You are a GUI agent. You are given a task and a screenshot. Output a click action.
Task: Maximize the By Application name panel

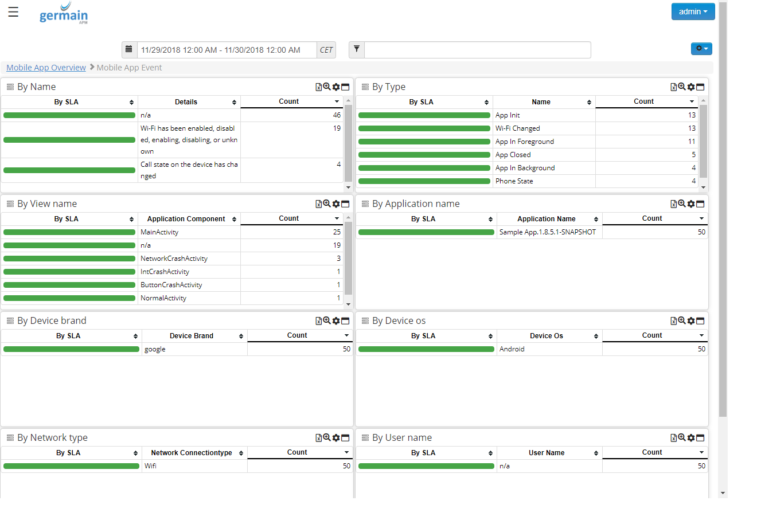700,204
